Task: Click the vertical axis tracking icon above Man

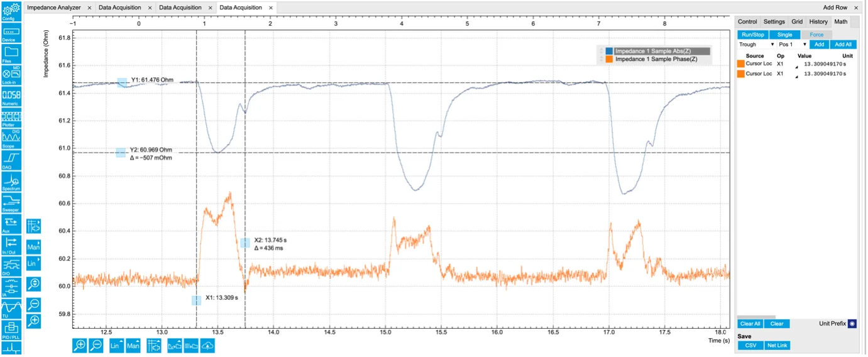Action: [34, 226]
